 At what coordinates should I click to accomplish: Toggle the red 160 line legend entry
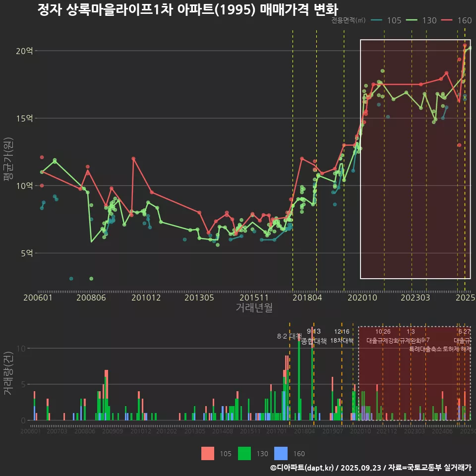457,20
